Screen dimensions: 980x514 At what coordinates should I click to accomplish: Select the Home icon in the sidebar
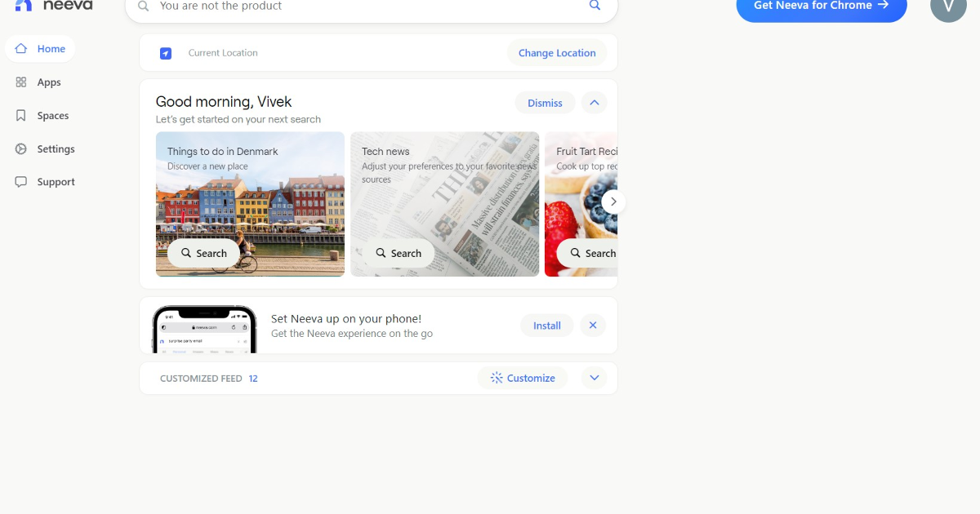[x=23, y=48]
